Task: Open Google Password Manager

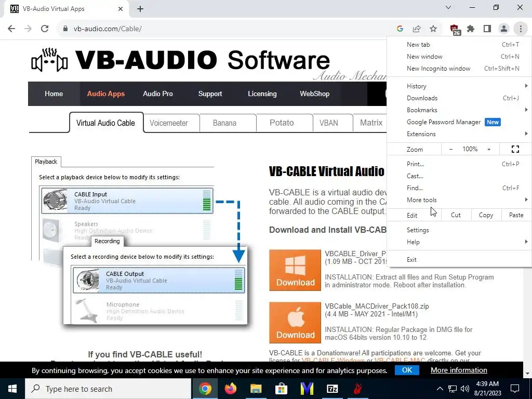Action: [459, 122]
